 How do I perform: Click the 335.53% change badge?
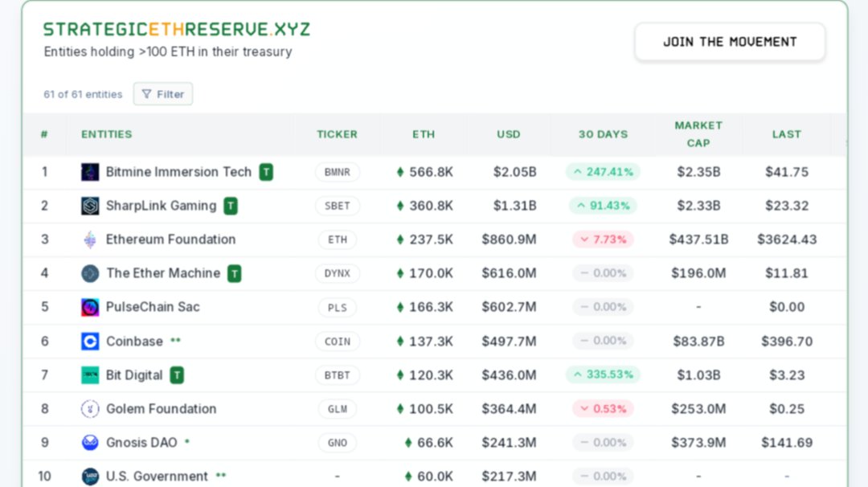603,374
